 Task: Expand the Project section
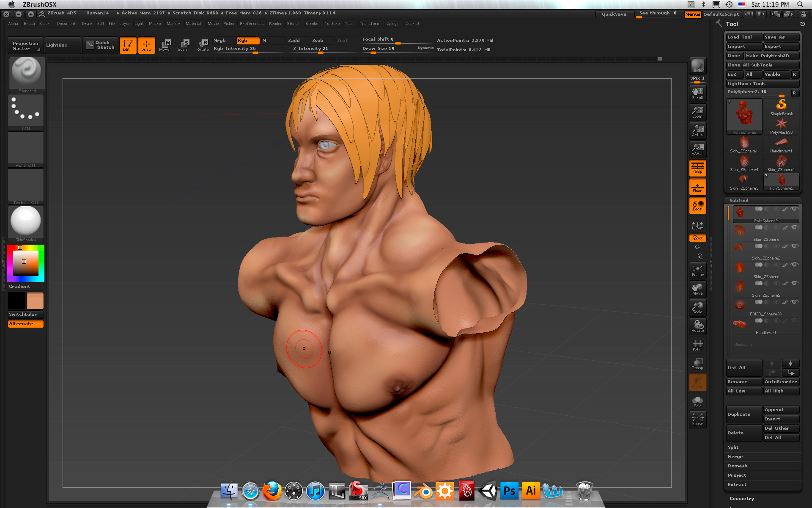tap(737, 475)
